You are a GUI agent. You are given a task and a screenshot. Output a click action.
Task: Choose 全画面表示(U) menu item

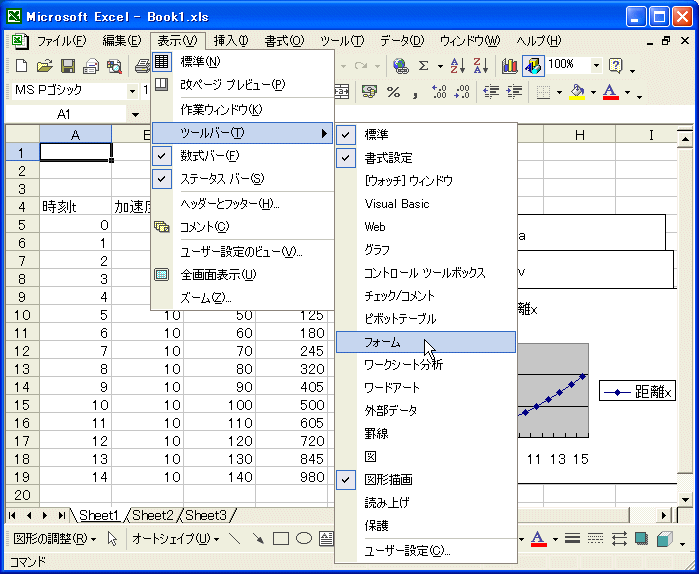pyautogui.click(x=243, y=275)
